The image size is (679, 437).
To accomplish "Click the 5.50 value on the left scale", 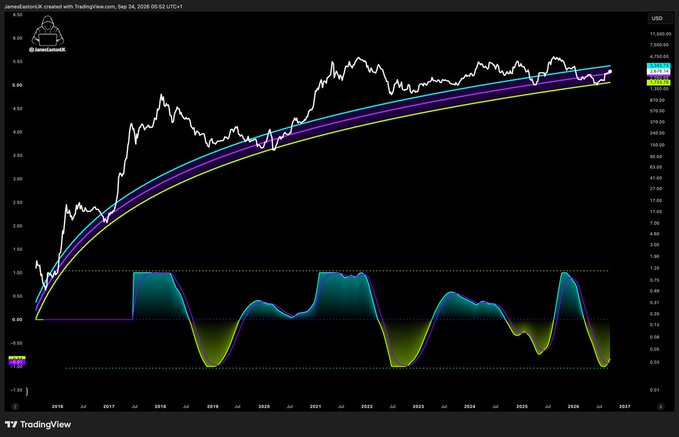I will click(x=17, y=62).
